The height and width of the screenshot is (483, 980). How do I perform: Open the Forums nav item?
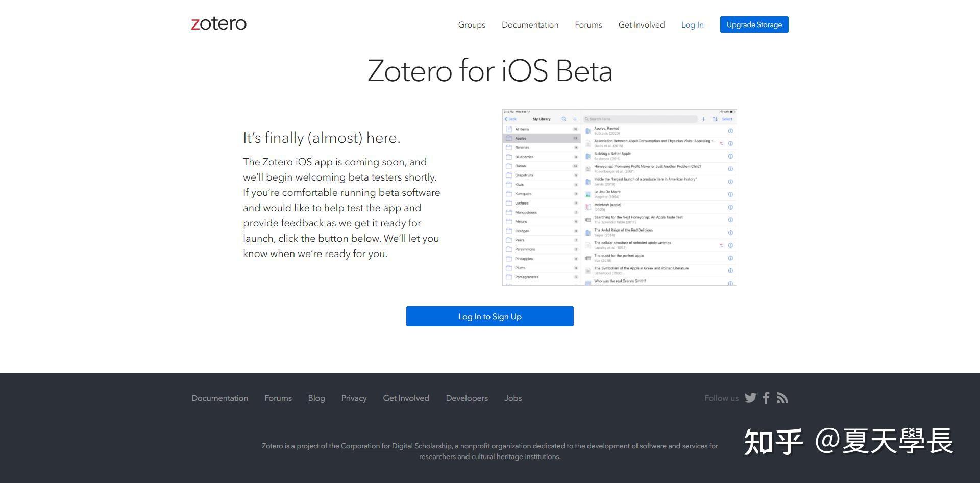pyautogui.click(x=588, y=24)
